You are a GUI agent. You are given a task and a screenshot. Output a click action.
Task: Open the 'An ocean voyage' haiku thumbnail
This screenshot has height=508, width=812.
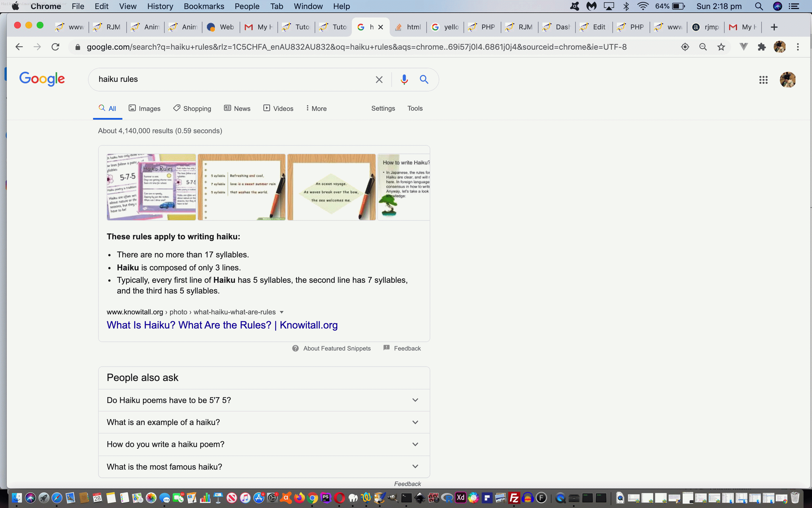[332, 187]
